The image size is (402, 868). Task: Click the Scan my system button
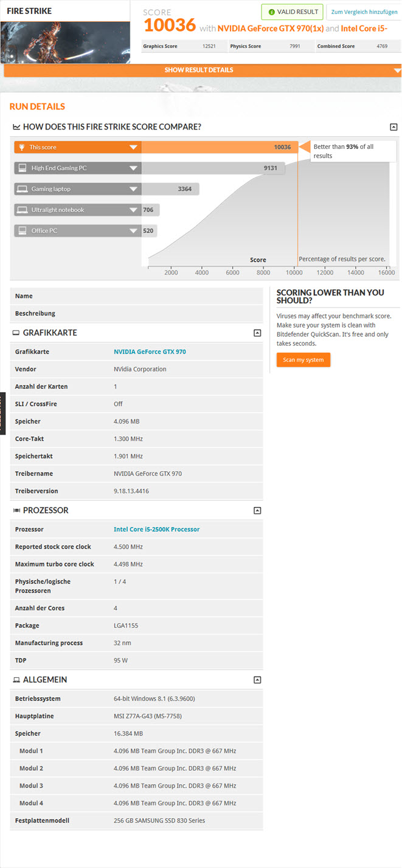pyautogui.click(x=303, y=360)
